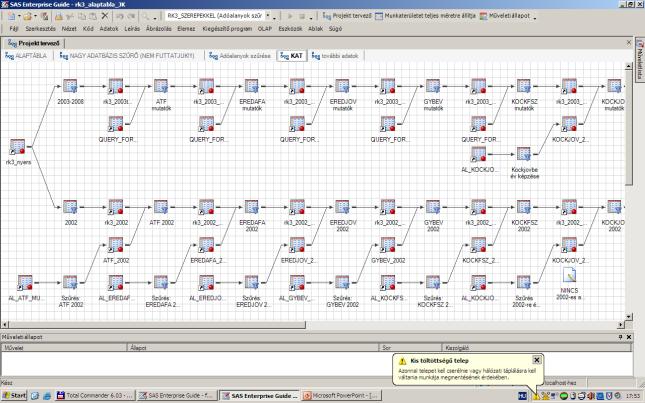Click the Állapot column header
The height and width of the screenshot is (403, 645).
(253, 348)
